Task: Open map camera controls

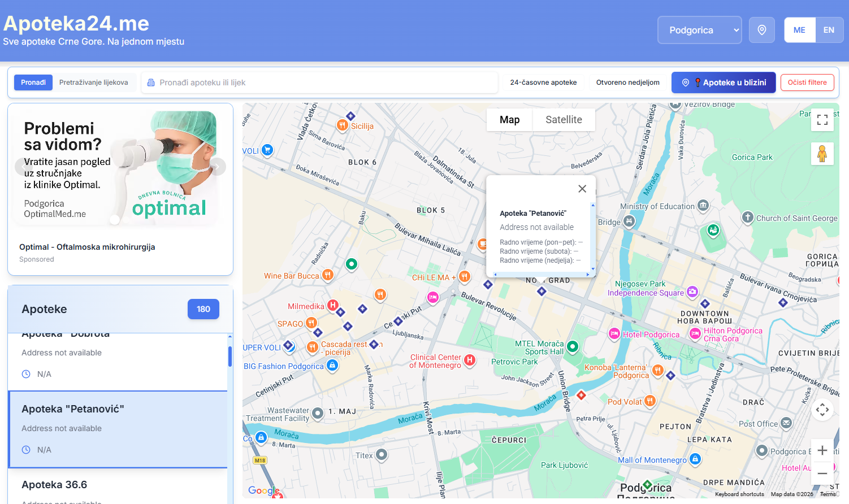Action: 822,410
